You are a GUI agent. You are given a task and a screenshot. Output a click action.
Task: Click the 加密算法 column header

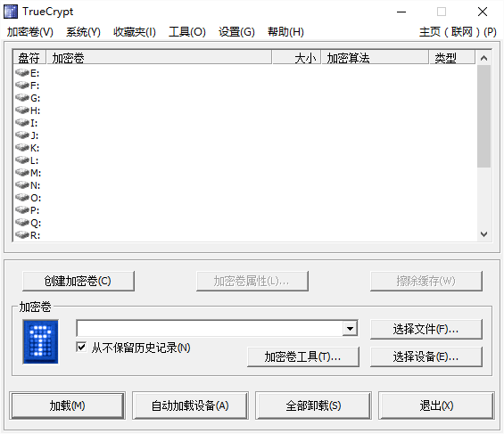click(376, 58)
